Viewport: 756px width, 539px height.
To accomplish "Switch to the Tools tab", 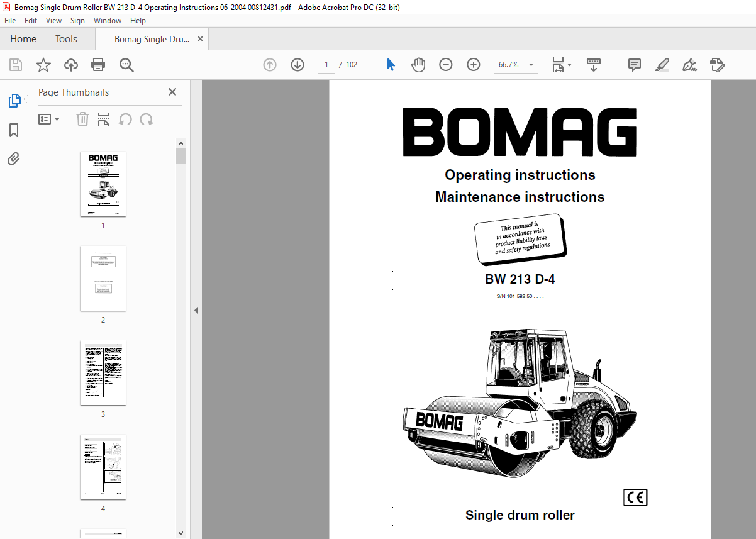I will click(66, 39).
